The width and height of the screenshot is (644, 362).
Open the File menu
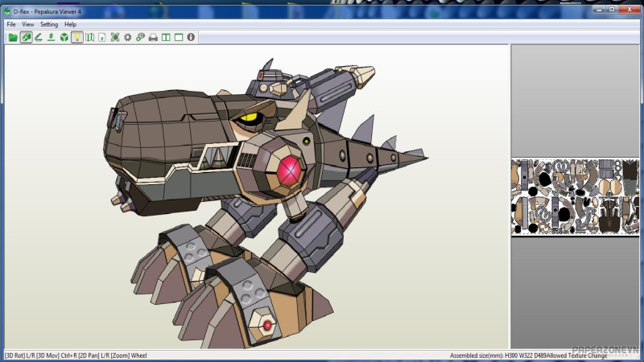(x=11, y=25)
